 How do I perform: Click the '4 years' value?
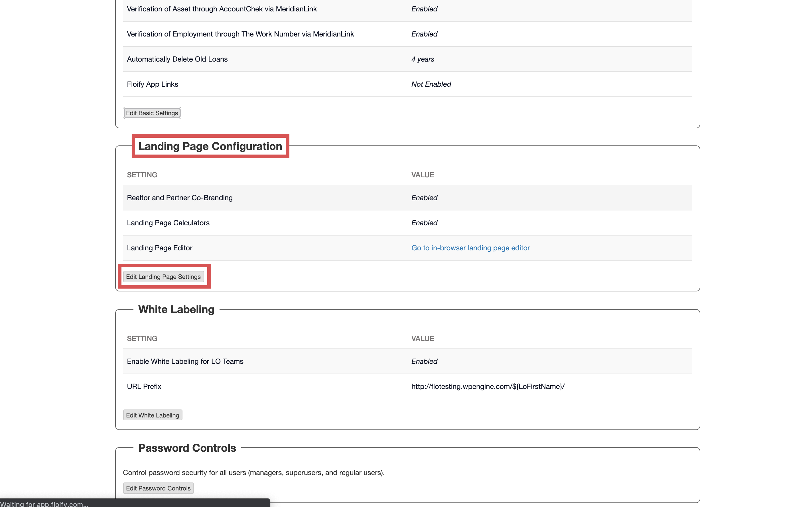423,59
